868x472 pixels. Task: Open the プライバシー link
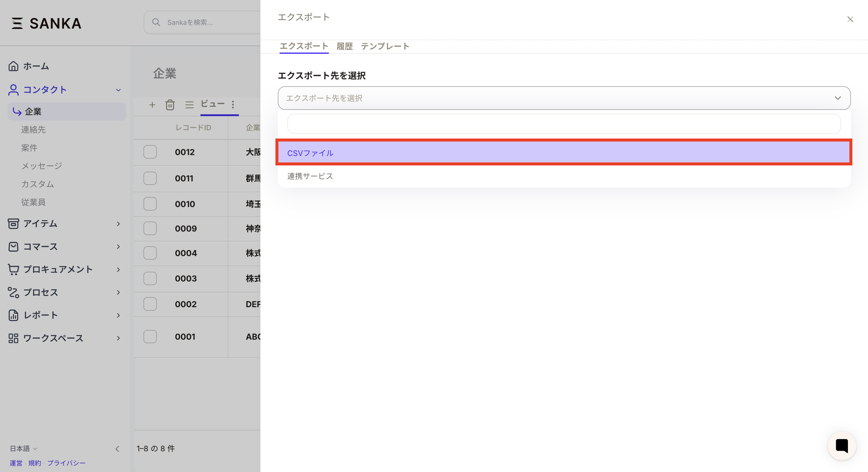click(67, 463)
